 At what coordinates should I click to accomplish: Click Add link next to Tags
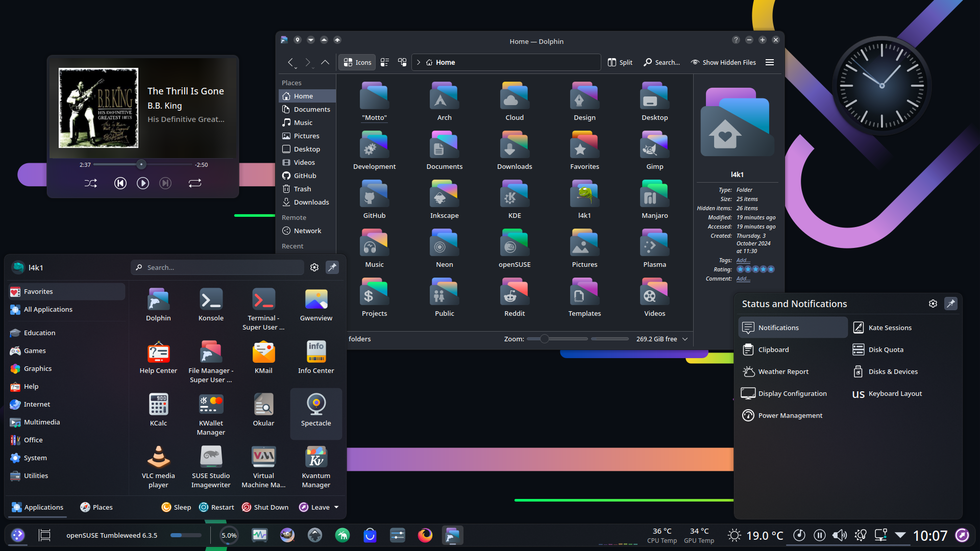[x=743, y=260]
